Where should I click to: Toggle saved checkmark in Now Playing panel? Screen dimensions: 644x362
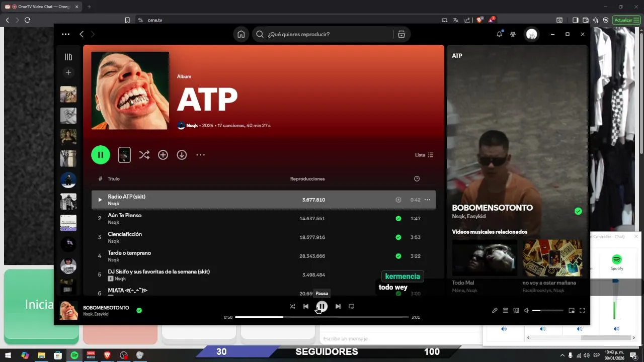coord(578,211)
